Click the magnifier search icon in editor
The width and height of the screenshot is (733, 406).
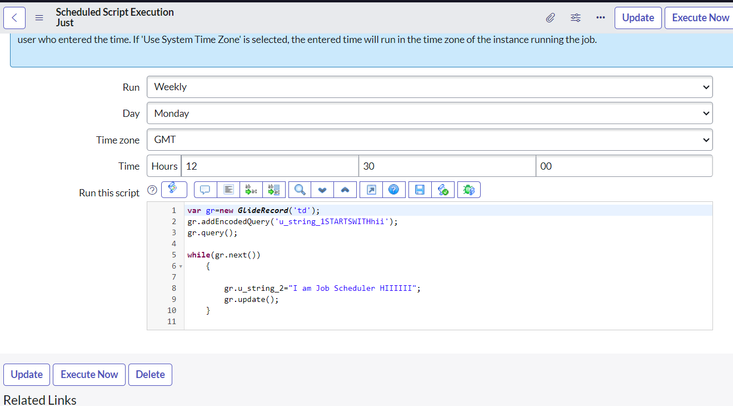click(300, 189)
